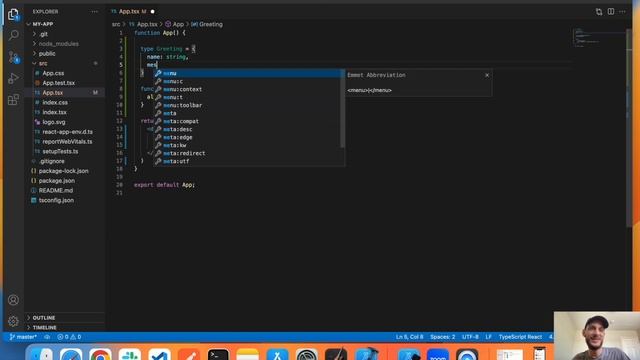Select language mode TypeScript React
Viewport: 640px width, 360px height.
(520, 337)
